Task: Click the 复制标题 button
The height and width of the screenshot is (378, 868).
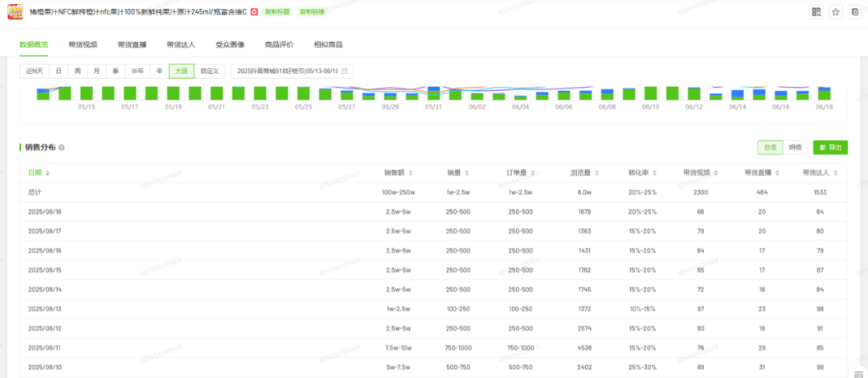Action: 276,11
